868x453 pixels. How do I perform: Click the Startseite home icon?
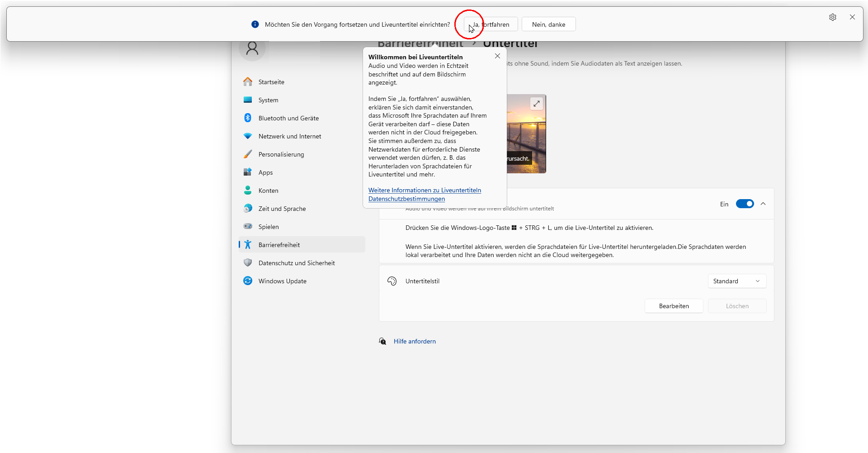click(248, 81)
